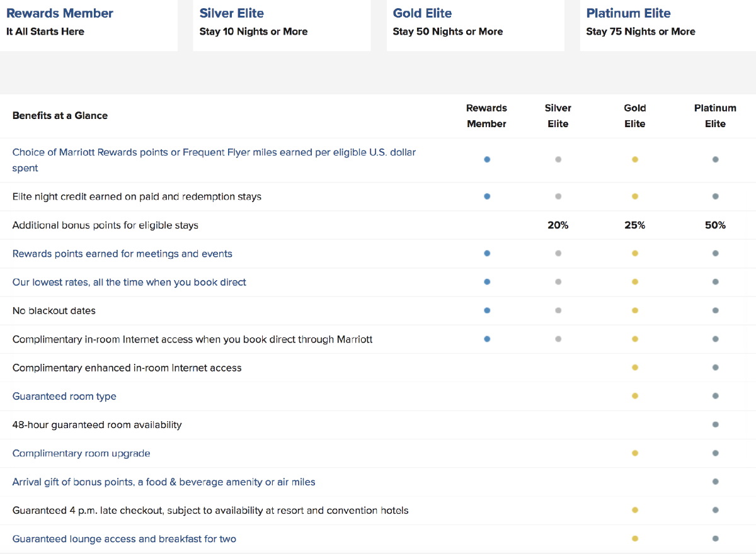Click Platinum dot for Complimentary room upgrade

click(x=716, y=453)
